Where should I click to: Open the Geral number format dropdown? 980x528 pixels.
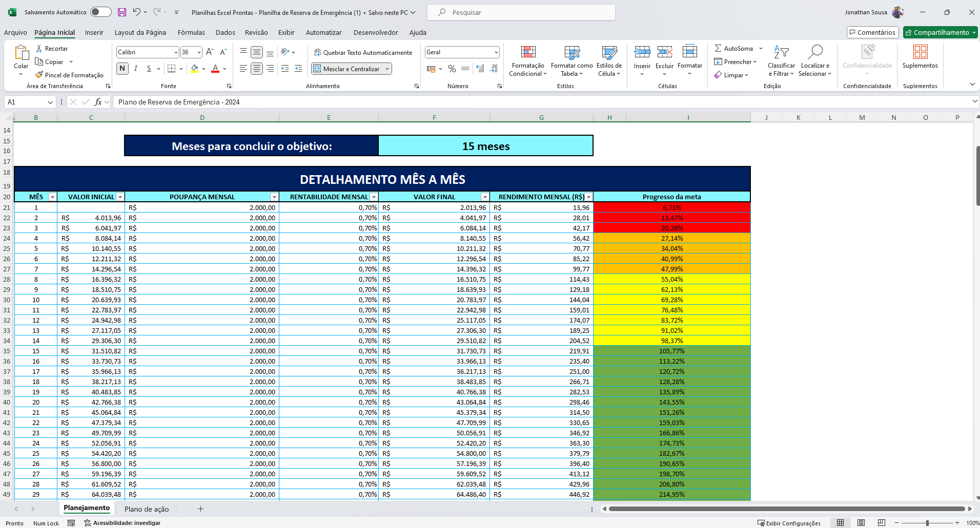(496, 52)
